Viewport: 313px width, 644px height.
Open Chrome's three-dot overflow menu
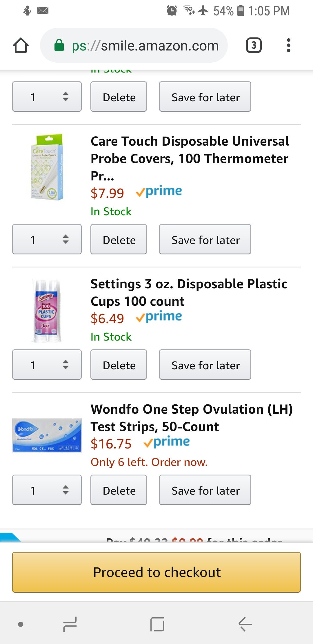tap(288, 46)
